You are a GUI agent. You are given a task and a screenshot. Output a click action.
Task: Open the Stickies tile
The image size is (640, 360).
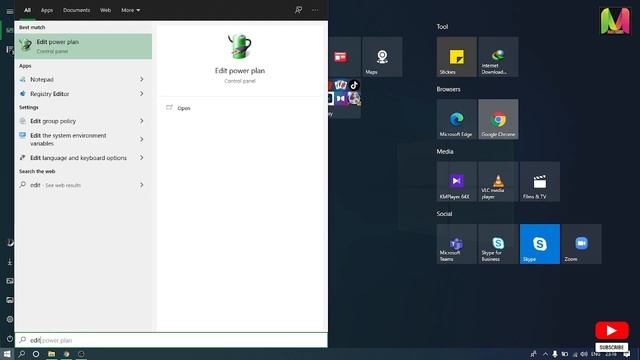click(x=456, y=57)
